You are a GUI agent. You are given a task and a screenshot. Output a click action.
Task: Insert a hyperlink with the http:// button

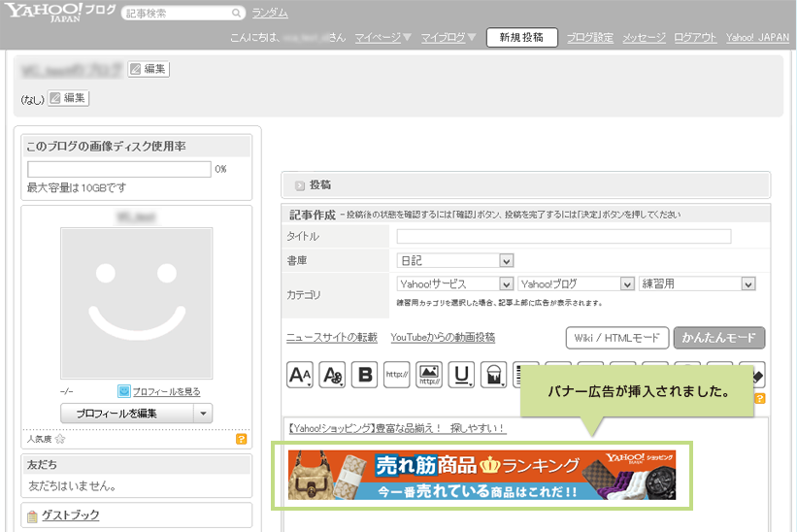(x=396, y=375)
